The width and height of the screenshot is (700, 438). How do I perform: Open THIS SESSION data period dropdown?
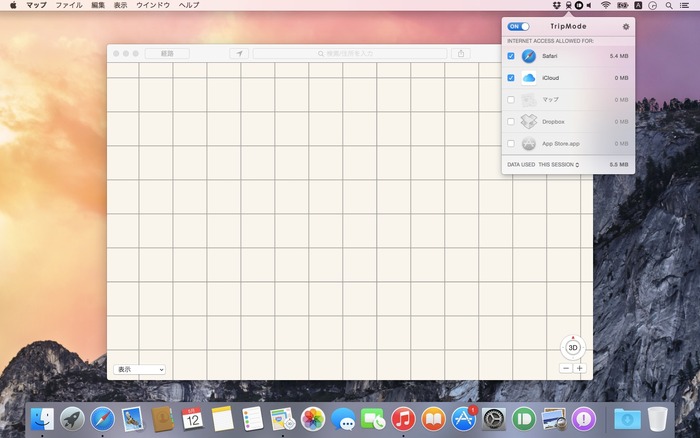click(x=558, y=165)
